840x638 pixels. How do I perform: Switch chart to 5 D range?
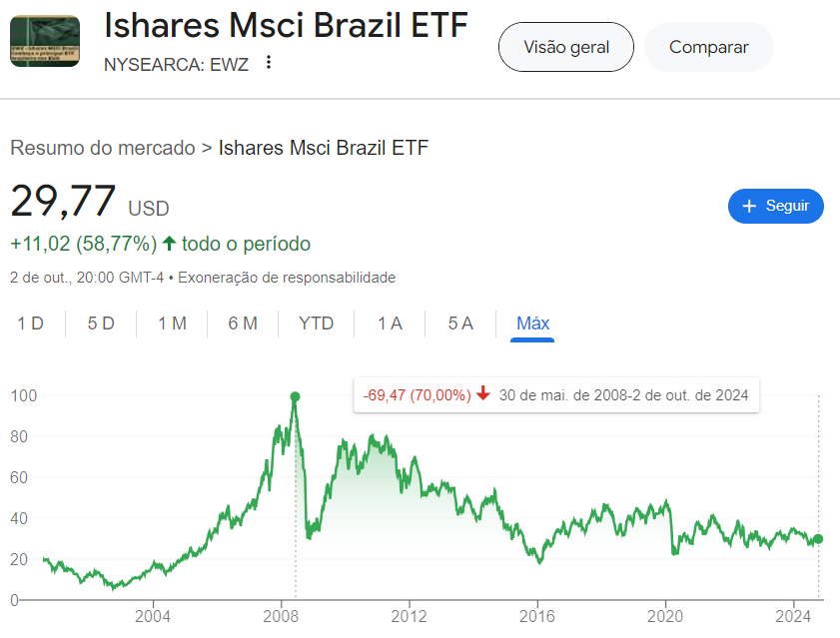click(x=101, y=323)
